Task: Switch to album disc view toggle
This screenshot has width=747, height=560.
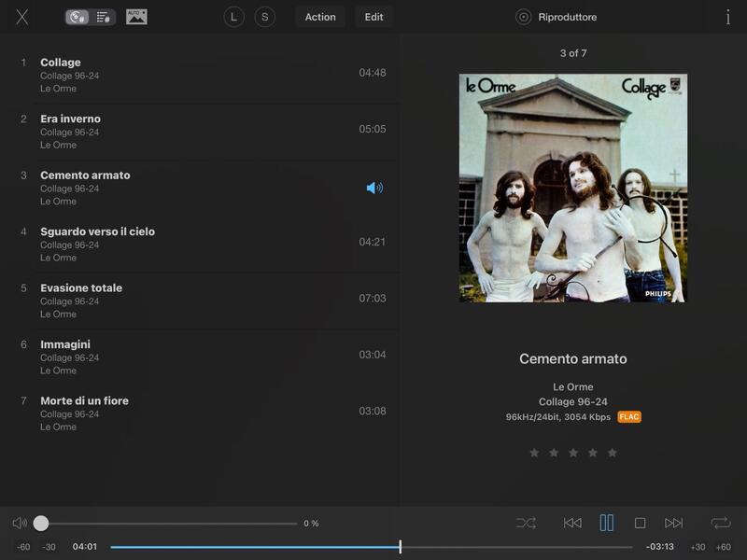Action: click(x=78, y=17)
